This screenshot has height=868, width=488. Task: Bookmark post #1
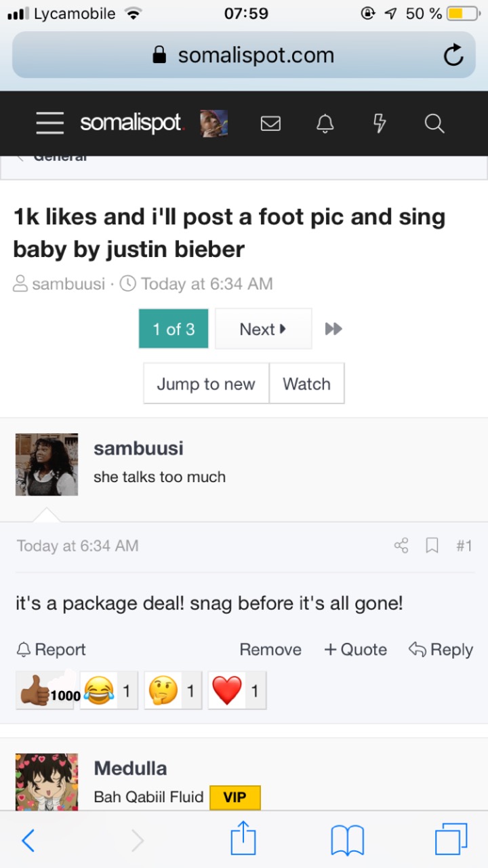click(432, 545)
